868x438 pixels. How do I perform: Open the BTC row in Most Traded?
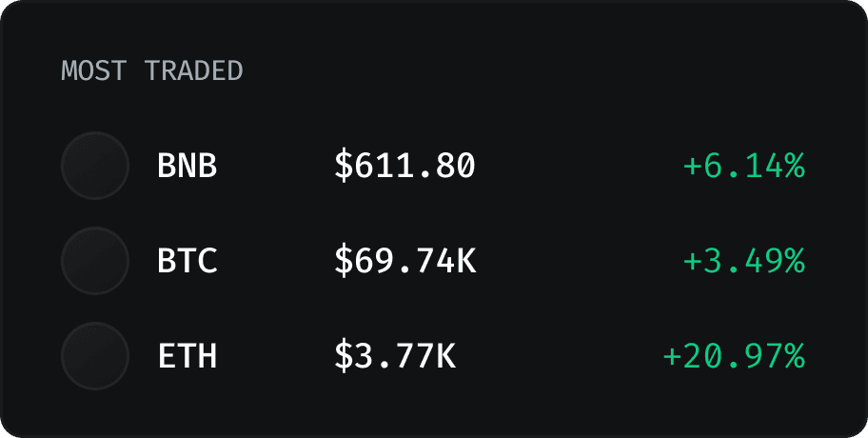click(x=571, y=262)
